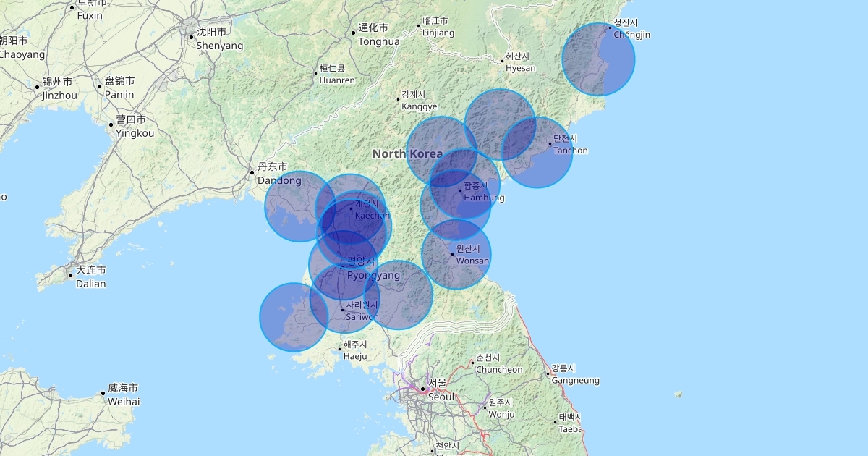Select the Hyesan city marker dot
This screenshot has width=868, height=456.
pos(502,61)
